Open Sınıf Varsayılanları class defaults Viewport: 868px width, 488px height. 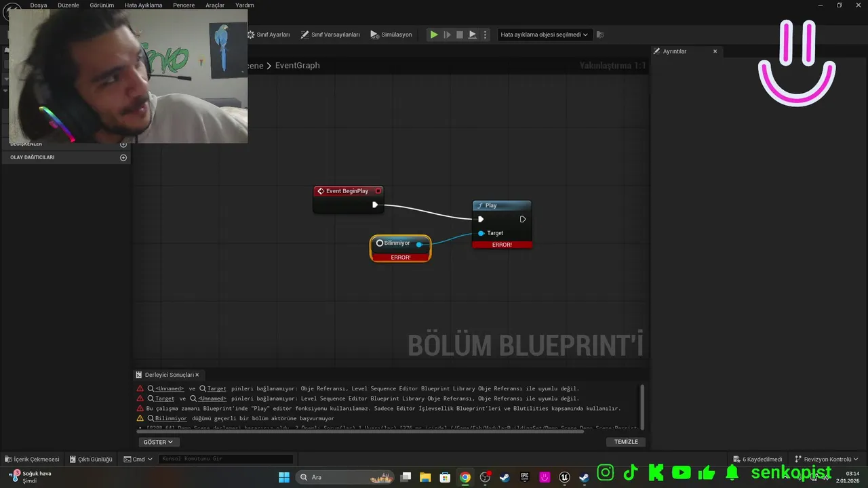click(x=331, y=35)
